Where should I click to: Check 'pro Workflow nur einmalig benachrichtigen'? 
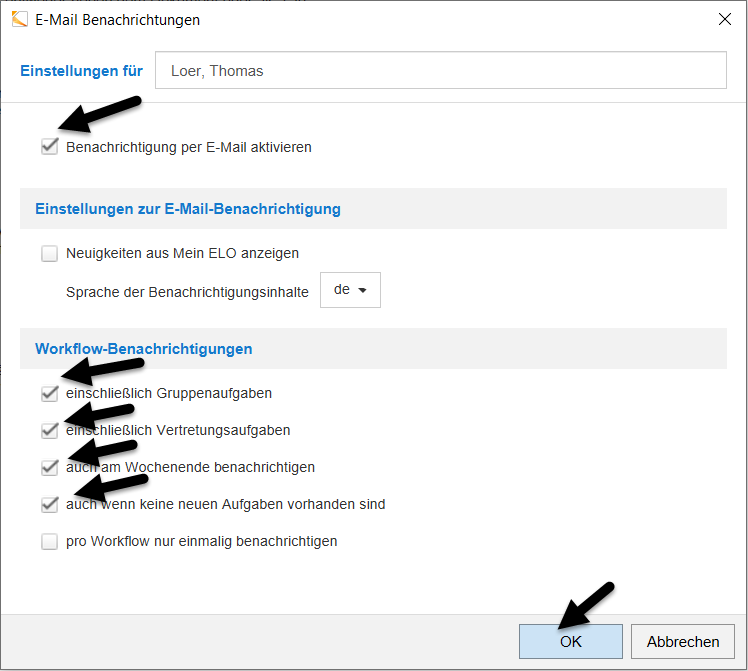(50, 541)
